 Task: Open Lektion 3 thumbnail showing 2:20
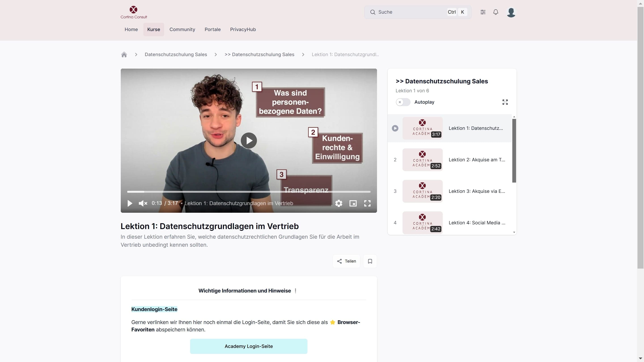[x=422, y=191]
